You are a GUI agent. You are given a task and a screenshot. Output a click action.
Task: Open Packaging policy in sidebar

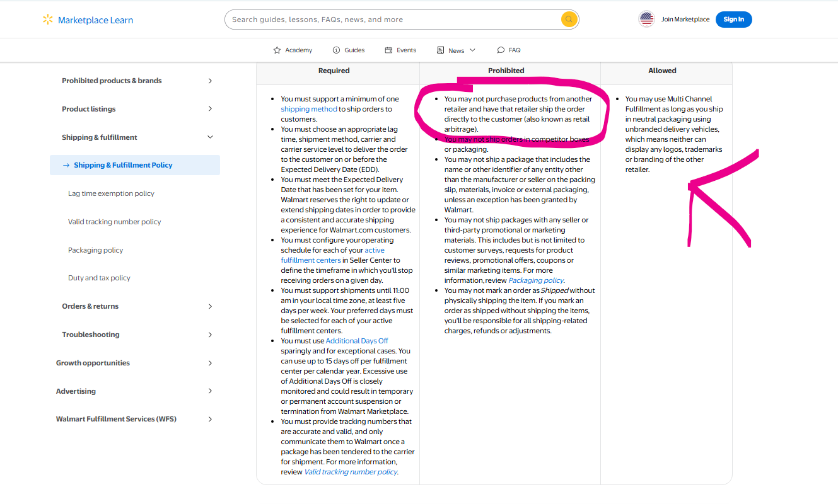(x=96, y=250)
